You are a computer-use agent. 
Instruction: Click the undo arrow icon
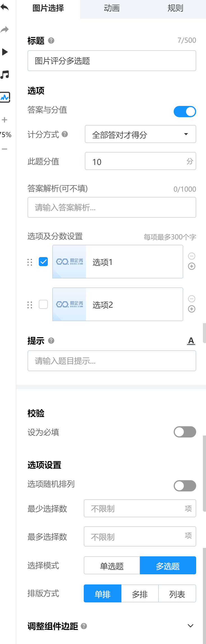tap(4, 7)
